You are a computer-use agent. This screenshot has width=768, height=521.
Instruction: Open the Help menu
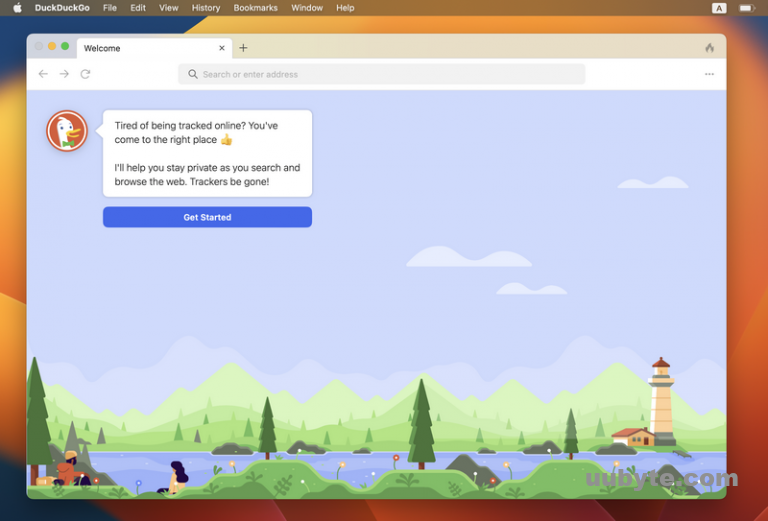pos(345,8)
